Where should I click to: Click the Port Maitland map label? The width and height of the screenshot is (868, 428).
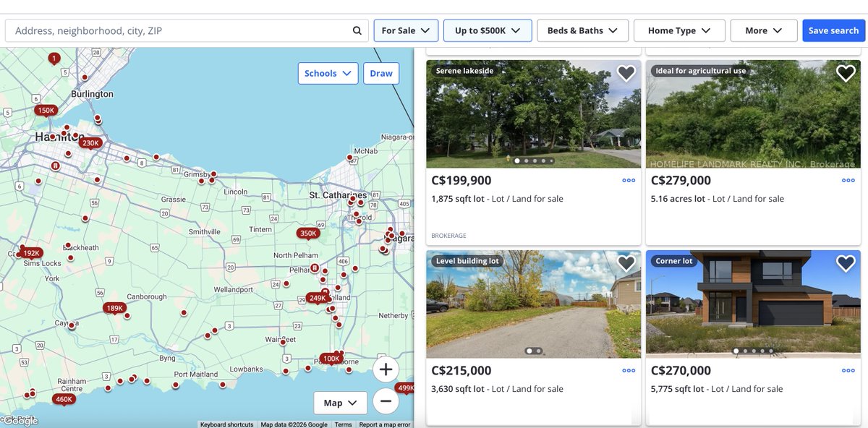[x=196, y=374]
